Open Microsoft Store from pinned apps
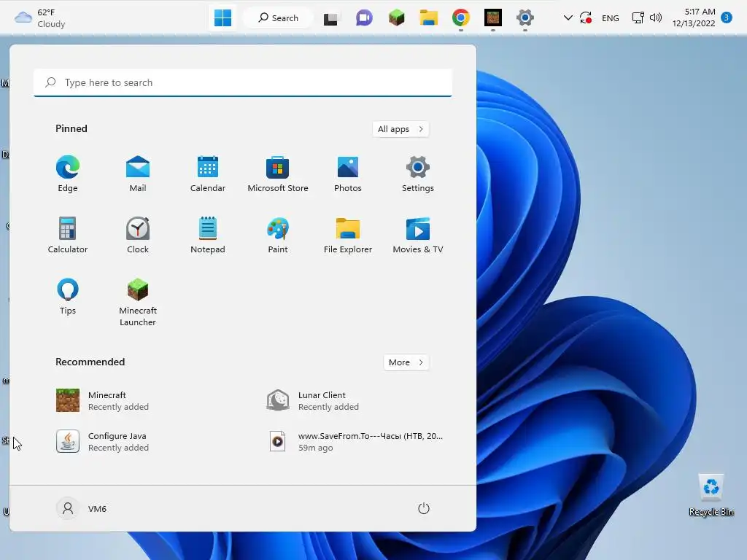 point(278,174)
